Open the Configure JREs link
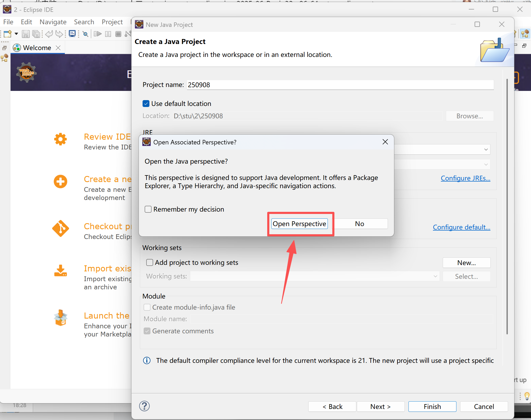Image resolution: width=531 pixels, height=420 pixels. click(x=465, y=178)
